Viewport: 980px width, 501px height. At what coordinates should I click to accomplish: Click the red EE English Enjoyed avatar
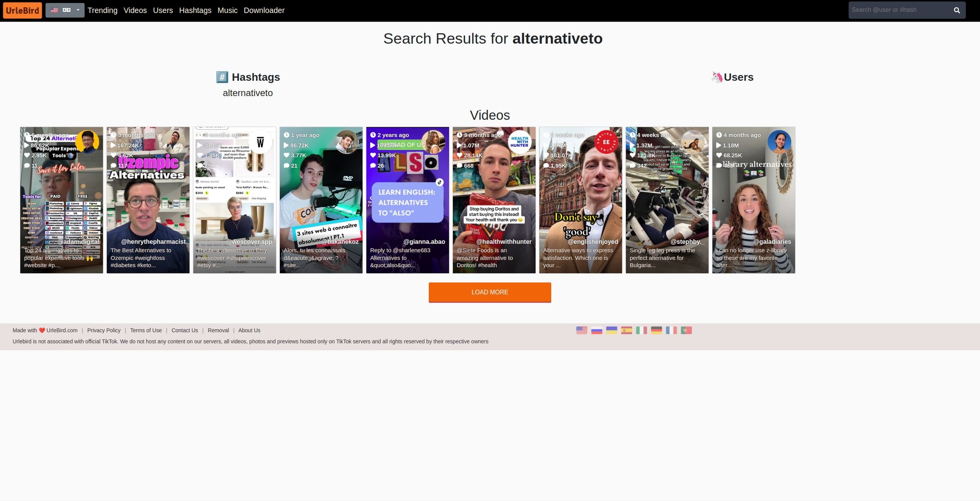pyautogui.click(x=606, y=142)
